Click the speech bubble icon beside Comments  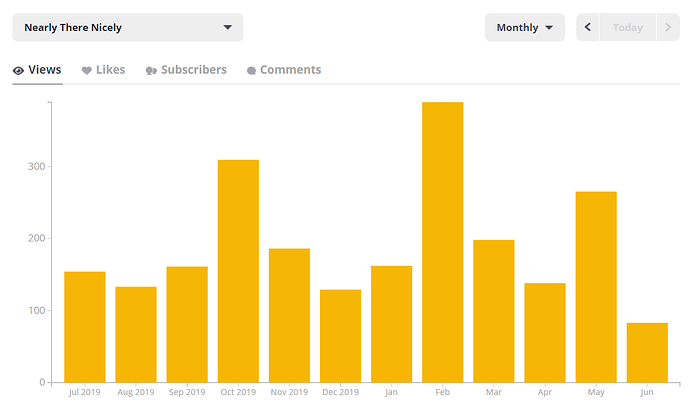point(251,71)
